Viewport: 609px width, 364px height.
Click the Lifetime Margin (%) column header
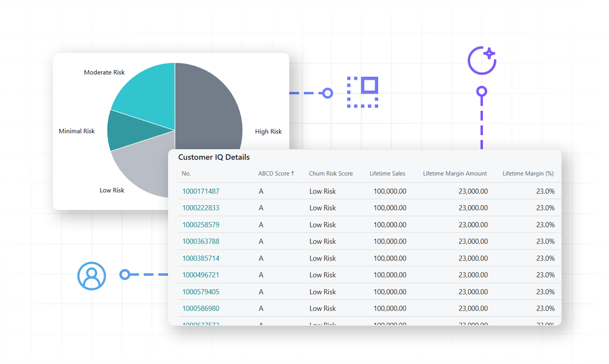[528, 173]
